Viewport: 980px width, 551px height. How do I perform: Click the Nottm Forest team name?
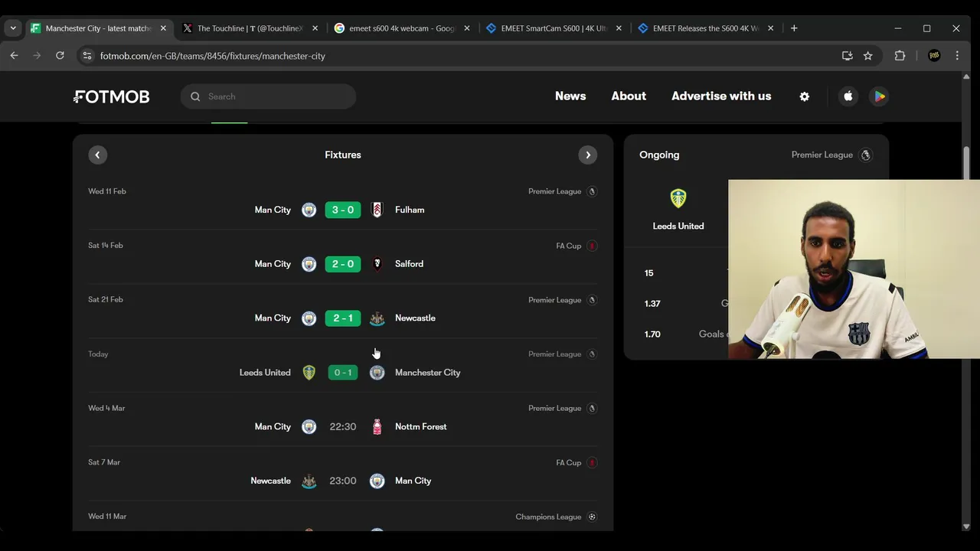pos(420,427)
